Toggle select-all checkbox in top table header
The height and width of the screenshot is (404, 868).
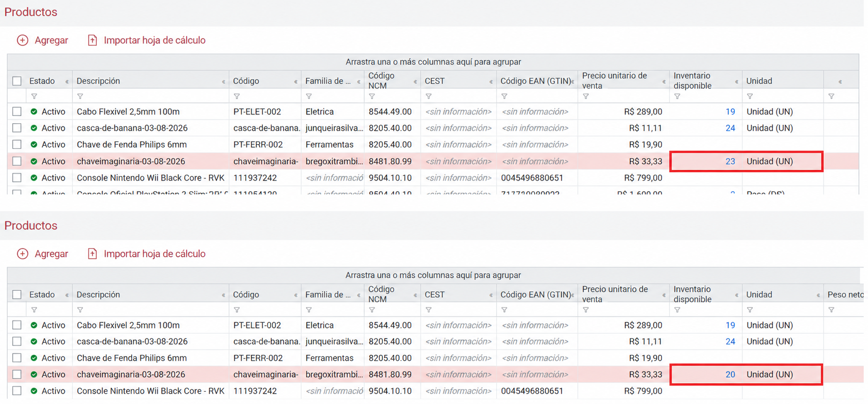point(17,81)
